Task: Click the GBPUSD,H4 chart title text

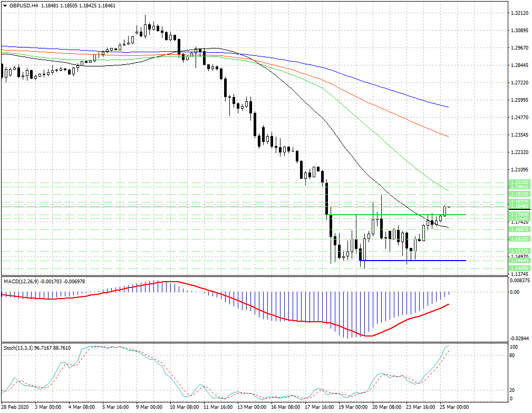Action: 24,5
